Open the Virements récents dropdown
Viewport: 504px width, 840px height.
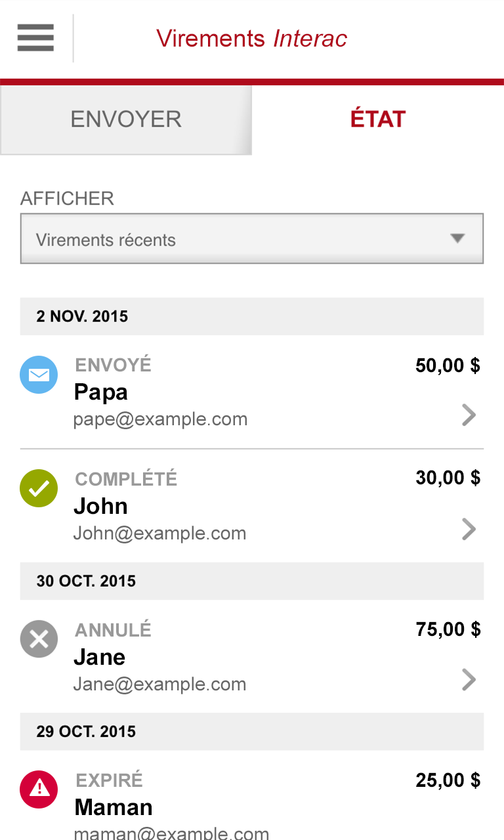pos(252,239)
